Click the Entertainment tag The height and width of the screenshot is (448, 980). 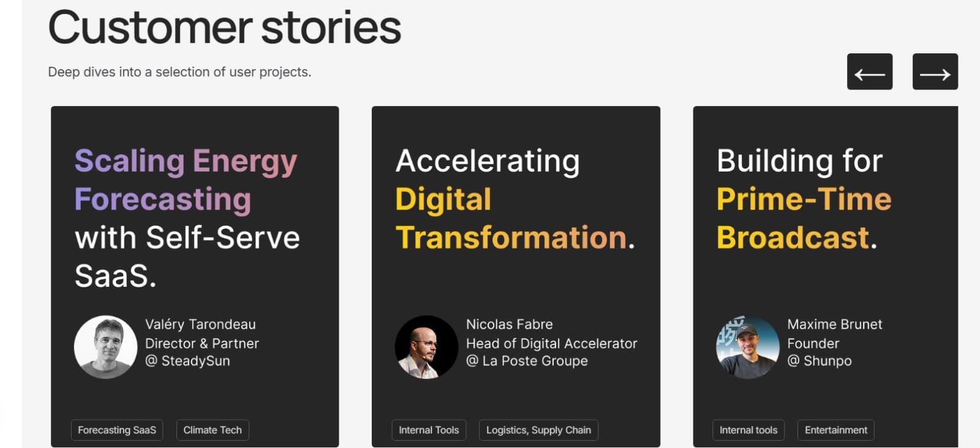[835, 430]
